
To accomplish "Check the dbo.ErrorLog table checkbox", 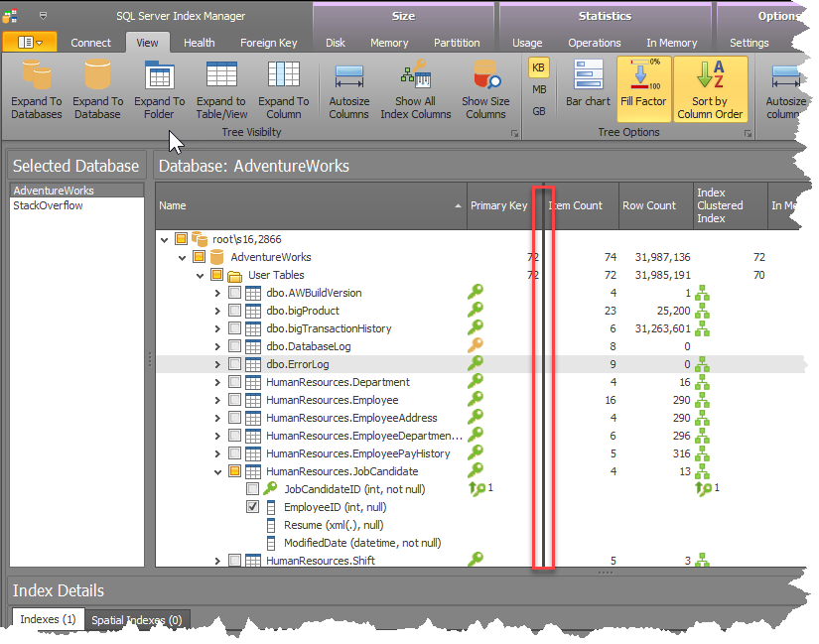I will pyautogui.click(x=235, y=364).
